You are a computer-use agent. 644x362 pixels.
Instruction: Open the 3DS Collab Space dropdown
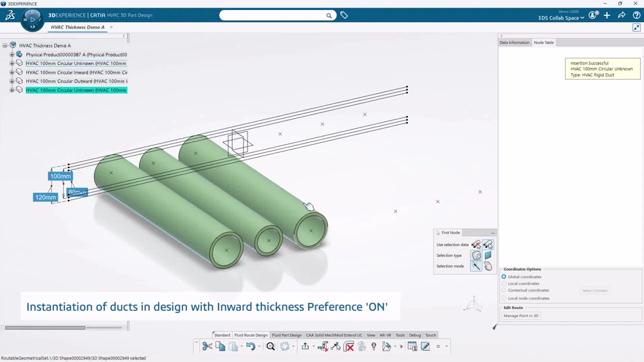[x=561, y=18]
